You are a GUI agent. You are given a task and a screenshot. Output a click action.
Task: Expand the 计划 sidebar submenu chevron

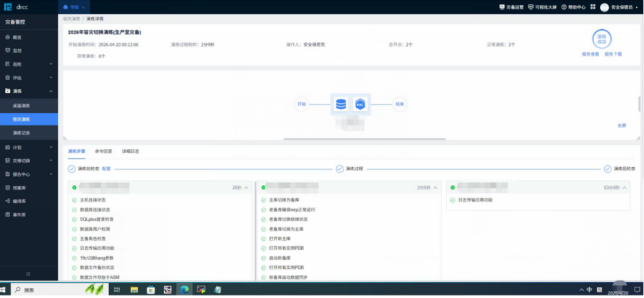pos(51,147)
